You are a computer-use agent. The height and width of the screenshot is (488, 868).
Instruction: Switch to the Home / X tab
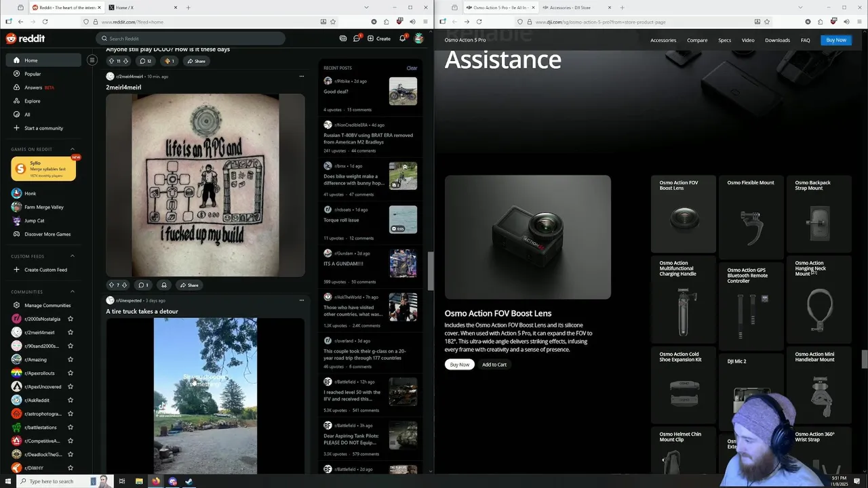pyautogui.click(x=144, y=7)
